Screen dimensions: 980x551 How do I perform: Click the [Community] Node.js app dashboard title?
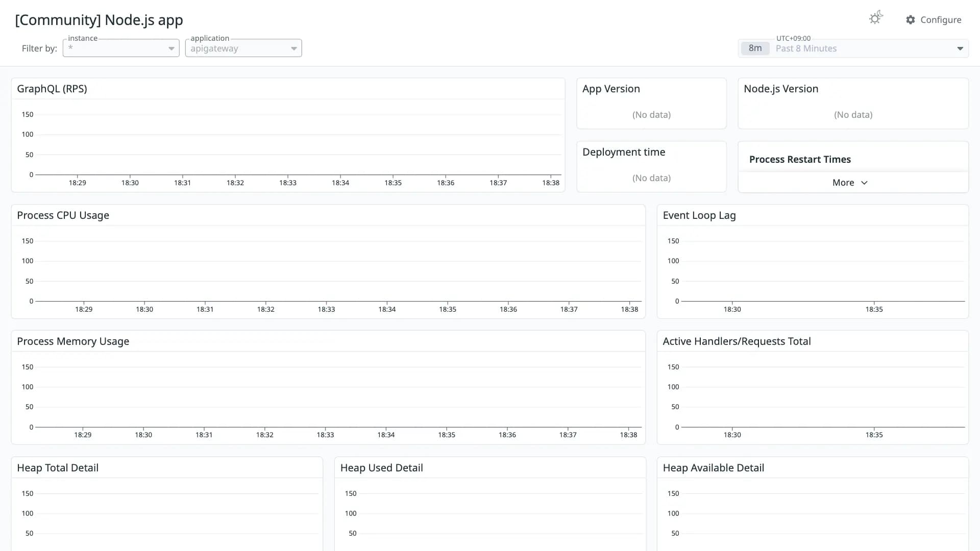[99, 20]
